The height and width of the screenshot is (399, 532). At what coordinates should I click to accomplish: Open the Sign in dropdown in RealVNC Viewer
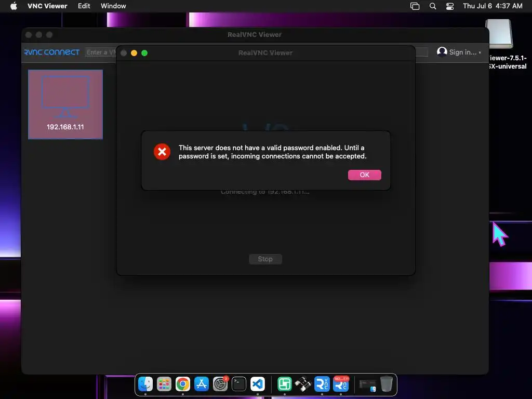click(x=465, y=52)
